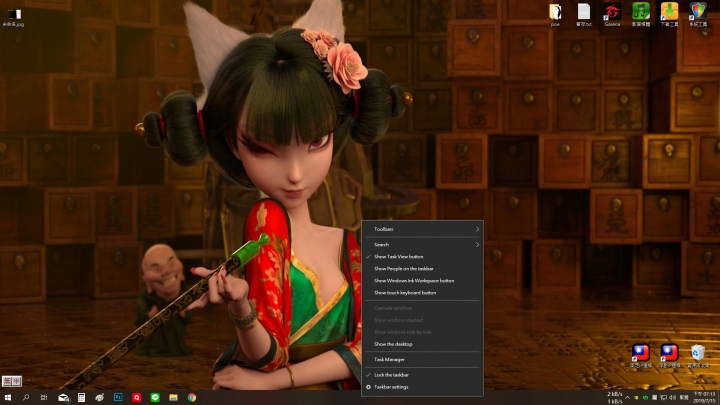Select the Recycle Bin desktop icon
This screenshot has height=405, width=720.
pyautogui.click(x=698, y=356)
